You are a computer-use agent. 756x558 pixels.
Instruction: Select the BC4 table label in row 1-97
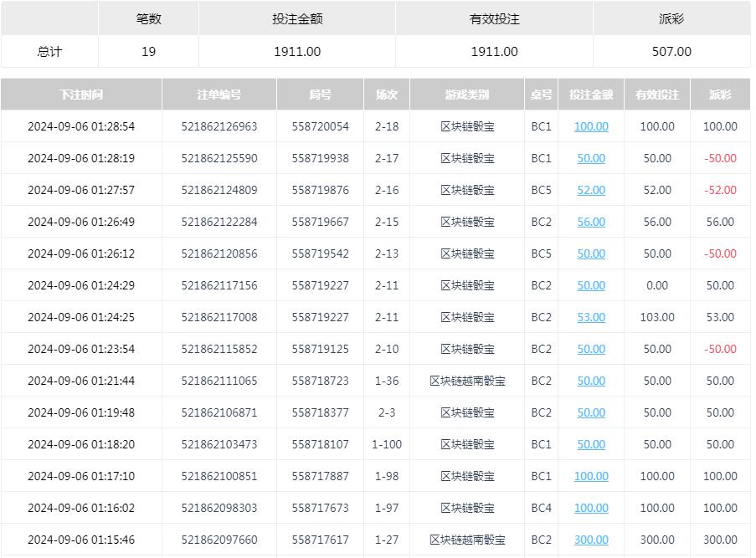click(x=542, y=508)
